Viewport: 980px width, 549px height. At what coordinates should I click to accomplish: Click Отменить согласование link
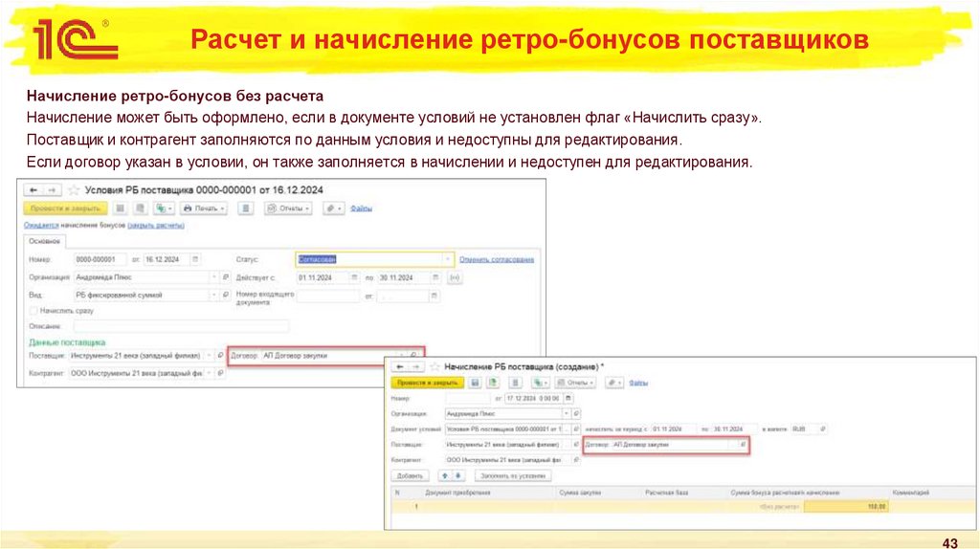point(497,259)
